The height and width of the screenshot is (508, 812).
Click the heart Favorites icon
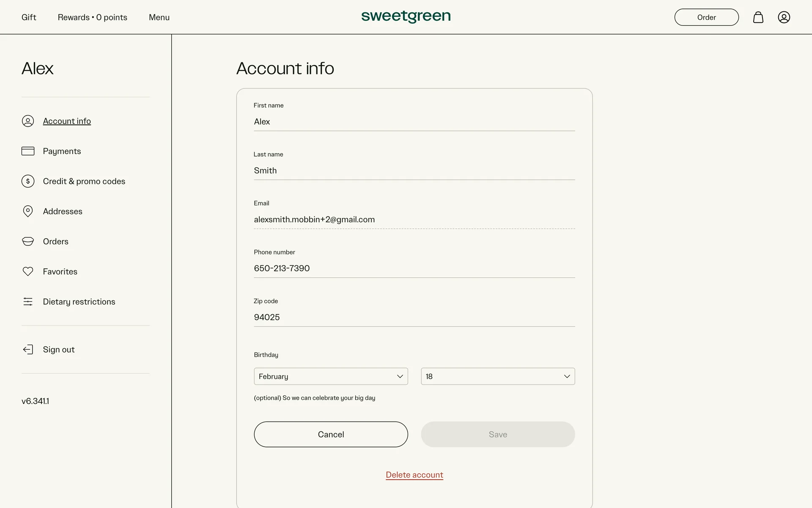(28, 271)
